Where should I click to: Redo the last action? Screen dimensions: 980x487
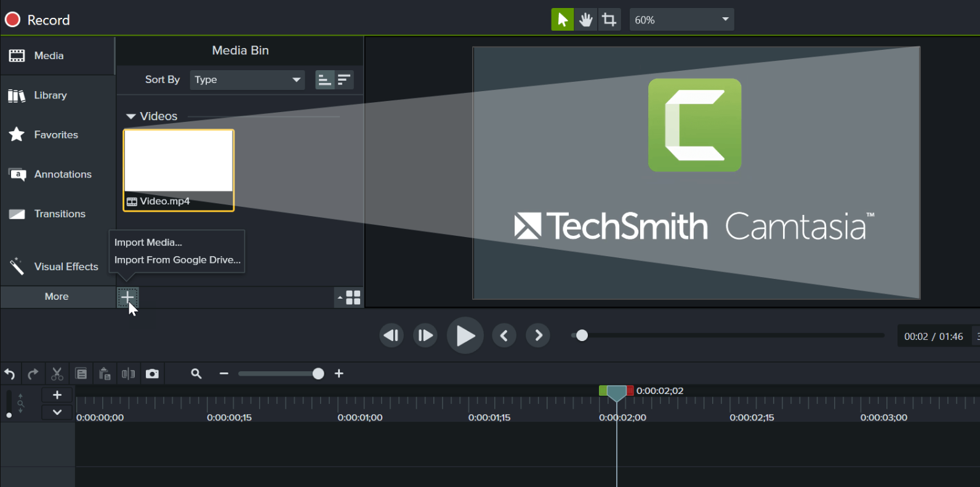(x=33, y=374)
